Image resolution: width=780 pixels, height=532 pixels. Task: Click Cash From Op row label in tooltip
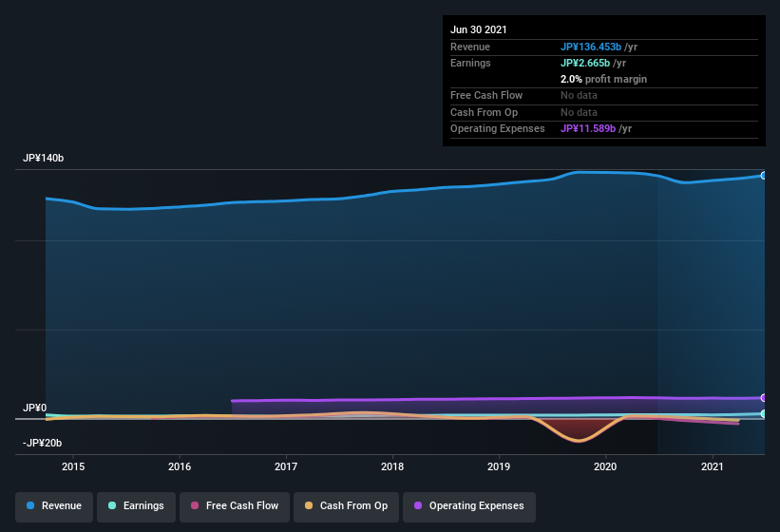[484, 112]
